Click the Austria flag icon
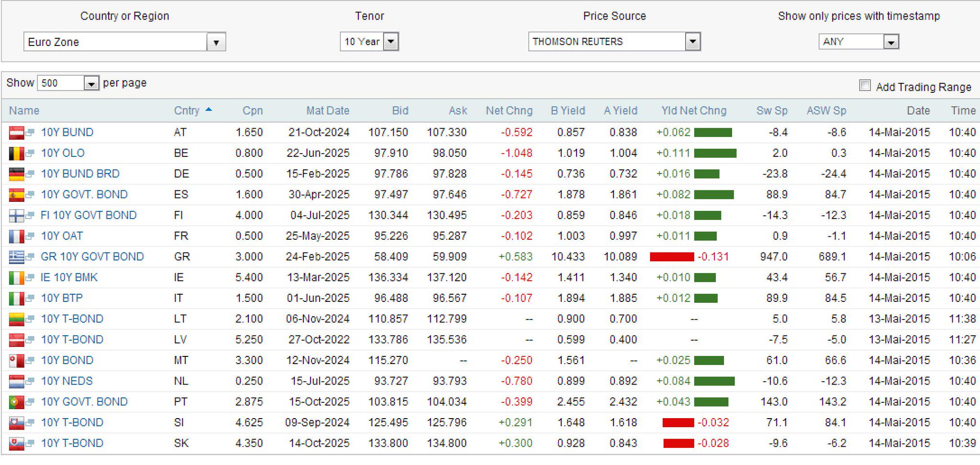980x465 pixels. click(x=16, y=133)
